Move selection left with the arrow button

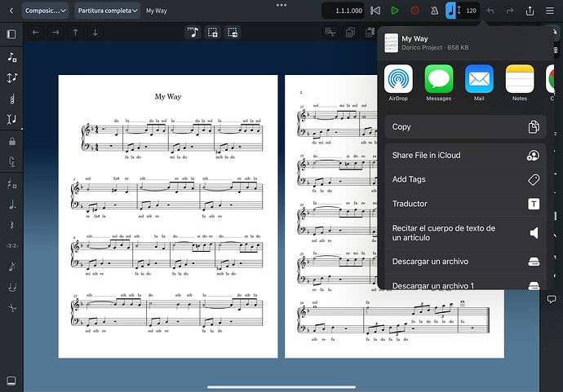click(x=36, y=33)
